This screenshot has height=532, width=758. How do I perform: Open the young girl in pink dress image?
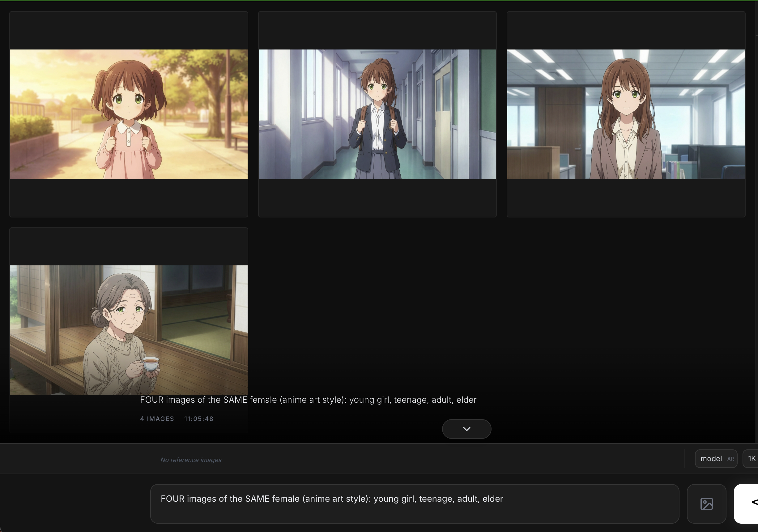pos(128,114)
